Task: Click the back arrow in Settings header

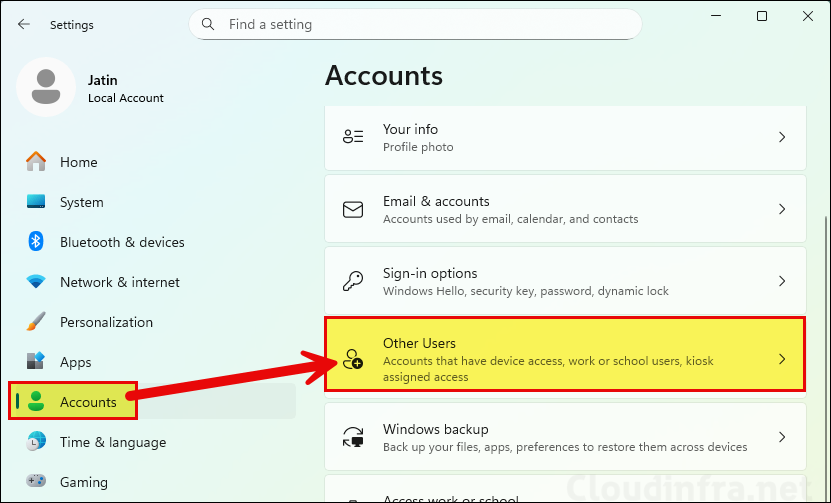Action: pos(24,24)
